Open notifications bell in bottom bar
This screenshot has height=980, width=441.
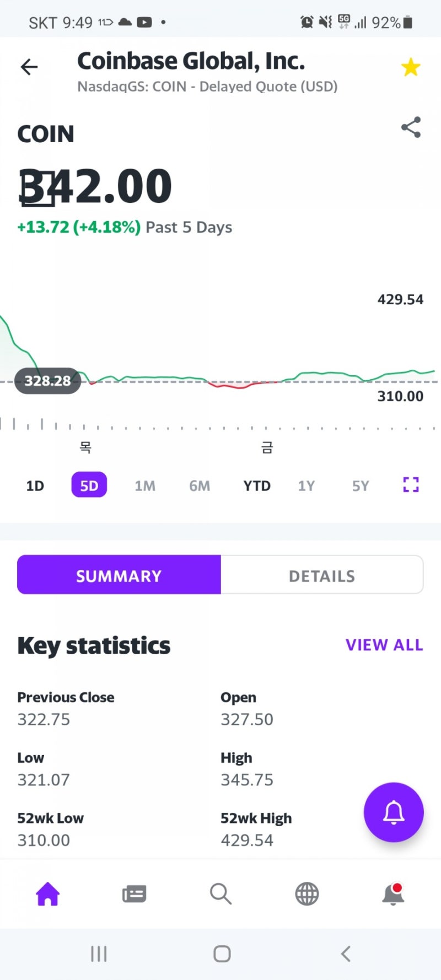393,893
